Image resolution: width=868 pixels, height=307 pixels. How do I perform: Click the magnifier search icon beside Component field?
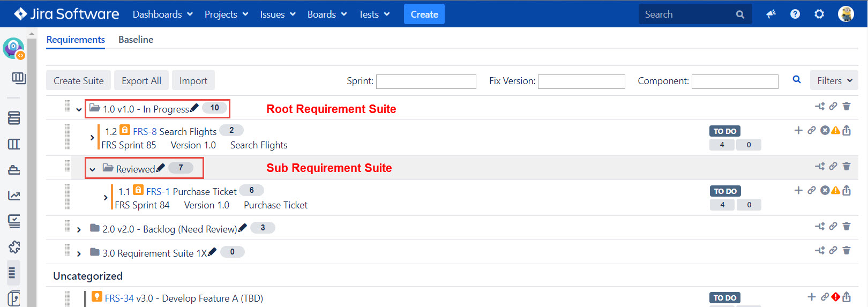click(797, 80)
